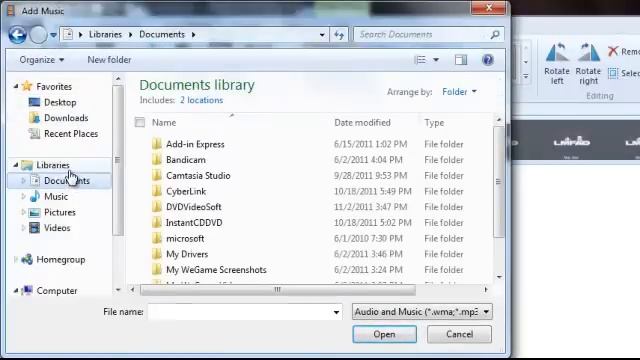
Task: Select the InstantCDDVD folder
Action: [194, 222]
